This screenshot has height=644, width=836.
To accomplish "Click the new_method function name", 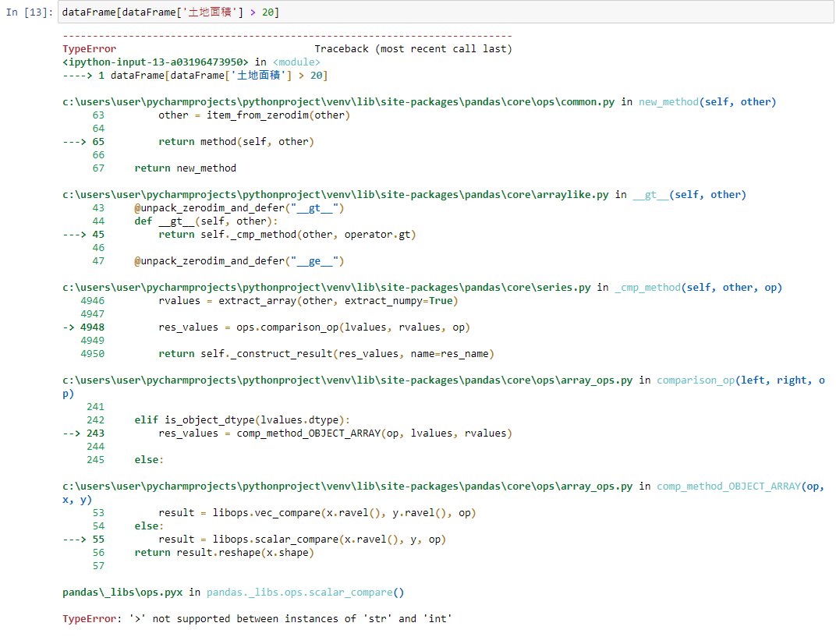I will tap(668, 102).
